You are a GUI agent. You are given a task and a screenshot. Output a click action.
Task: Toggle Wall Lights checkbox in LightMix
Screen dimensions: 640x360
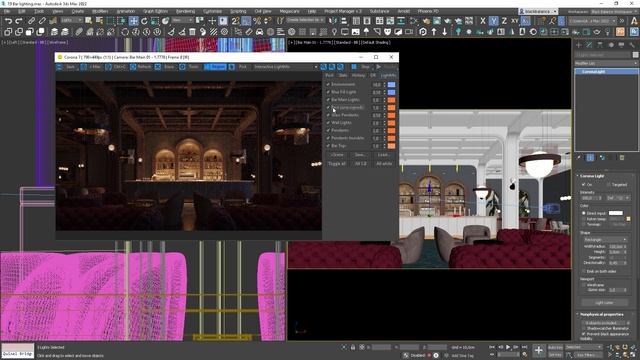click(x=328, y=123)
